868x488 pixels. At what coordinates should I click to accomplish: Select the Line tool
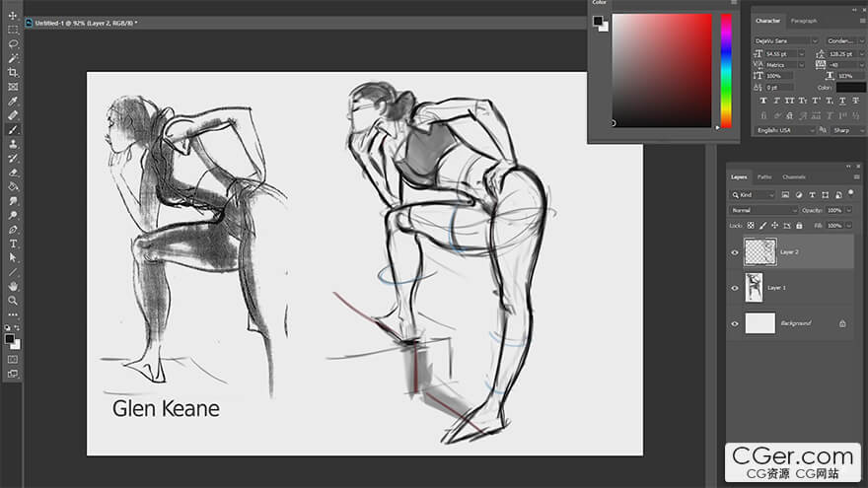(13, 272)
